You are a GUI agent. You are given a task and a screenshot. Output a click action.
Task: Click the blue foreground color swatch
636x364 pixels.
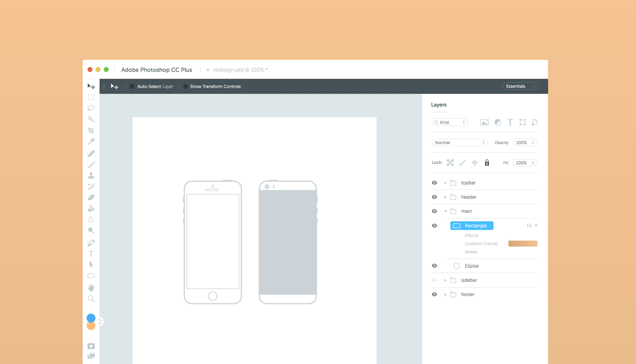click(x=91, y=317)
